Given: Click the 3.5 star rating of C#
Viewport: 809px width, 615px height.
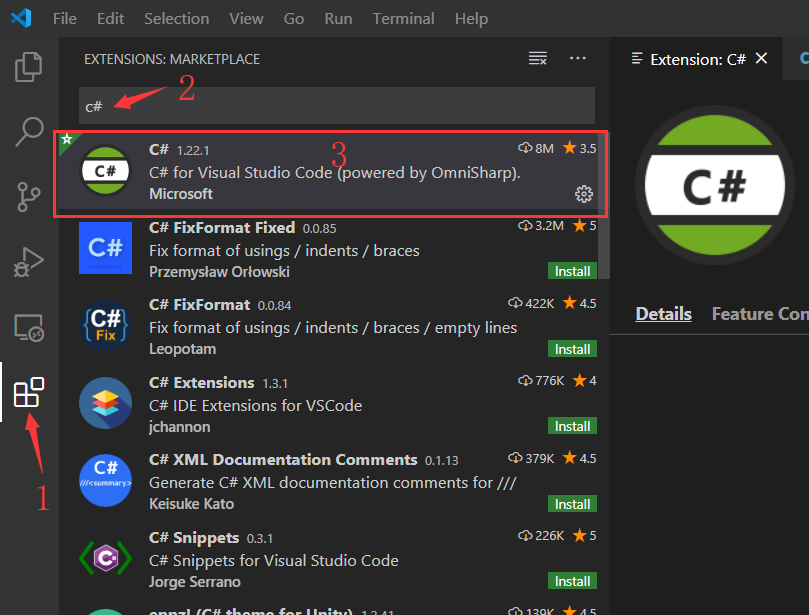Looking at the screenshot, I should click(x=579, y=148).
